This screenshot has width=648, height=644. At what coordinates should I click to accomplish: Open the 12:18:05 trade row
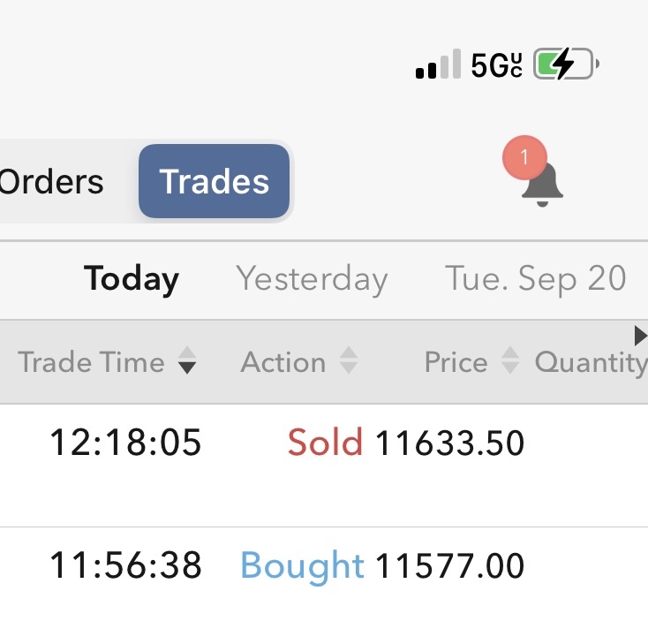pyautogui.click(x=125, y=443)
